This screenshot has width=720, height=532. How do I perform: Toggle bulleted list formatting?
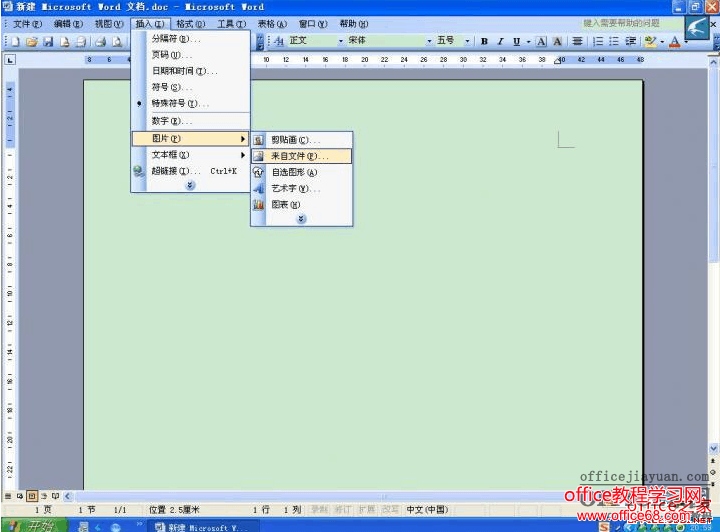pos(614,41)
